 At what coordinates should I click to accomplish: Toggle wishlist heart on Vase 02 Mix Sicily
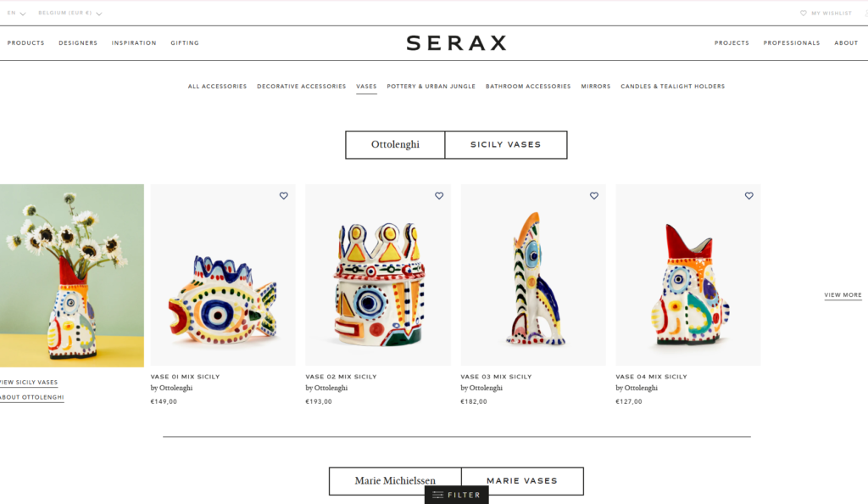tap(439, 195)
